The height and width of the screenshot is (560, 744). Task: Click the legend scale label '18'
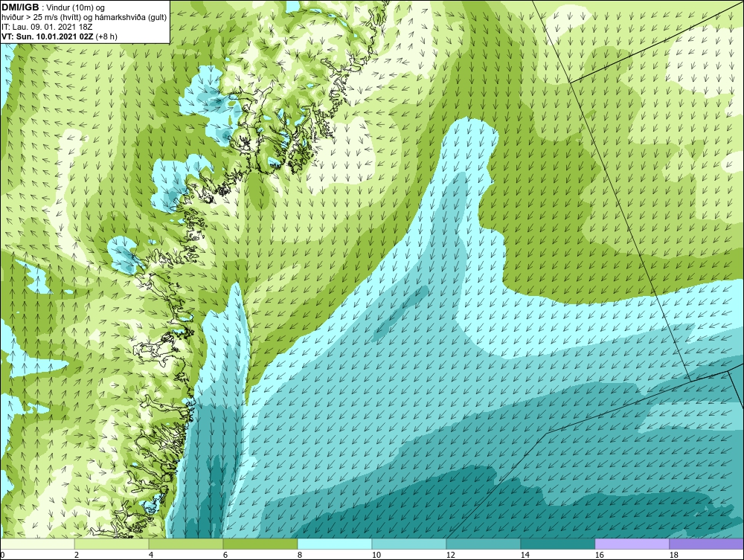click(673, 555)
